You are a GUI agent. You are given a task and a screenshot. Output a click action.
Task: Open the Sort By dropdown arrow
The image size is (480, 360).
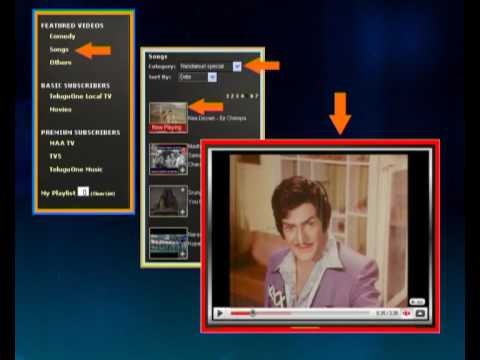pyautogui.click(x=212, y=77)
